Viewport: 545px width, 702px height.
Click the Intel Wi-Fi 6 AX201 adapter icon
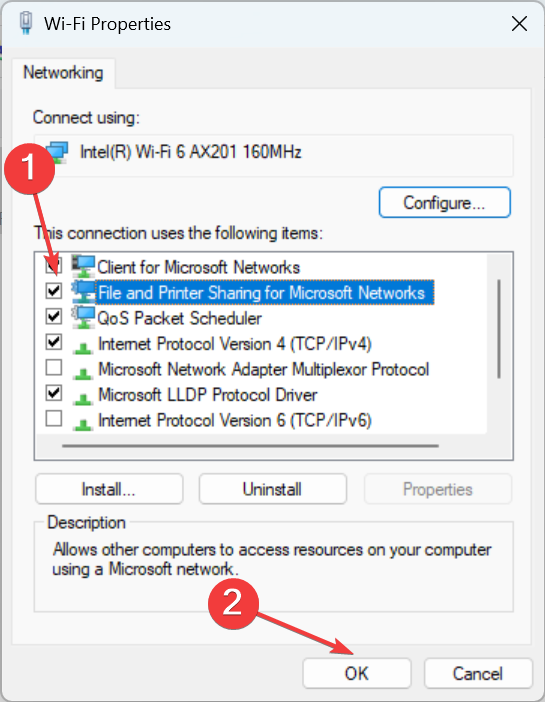coord(57,152)
